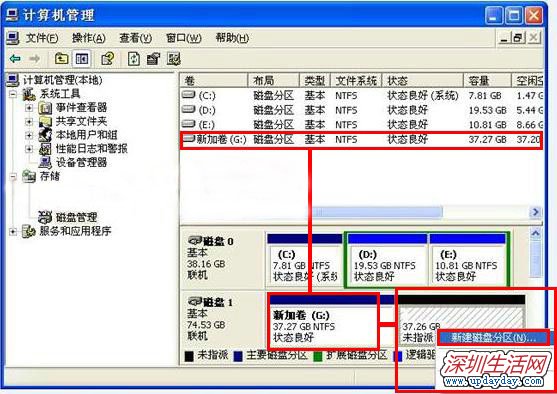Toggle the show/hide console tree icon
This screenshot has width=557, height=394.
[x=81, y=59]
